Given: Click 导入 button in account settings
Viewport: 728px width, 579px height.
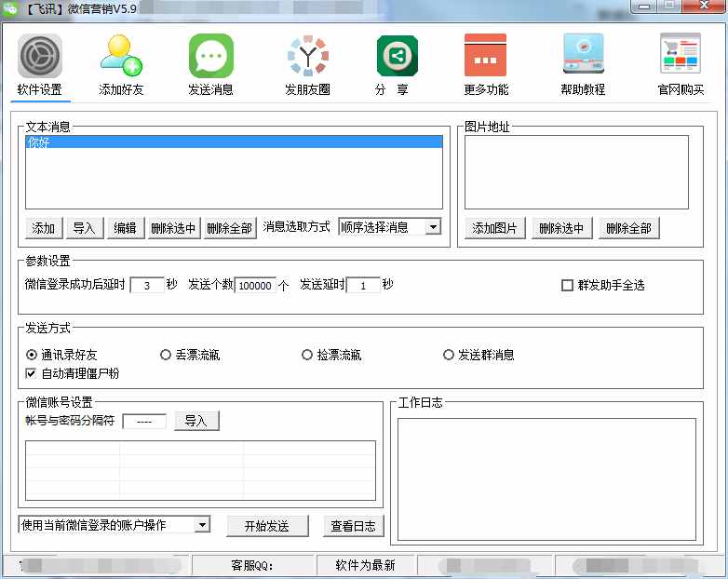Looking at the screenshot, I should tap(196, 421).
